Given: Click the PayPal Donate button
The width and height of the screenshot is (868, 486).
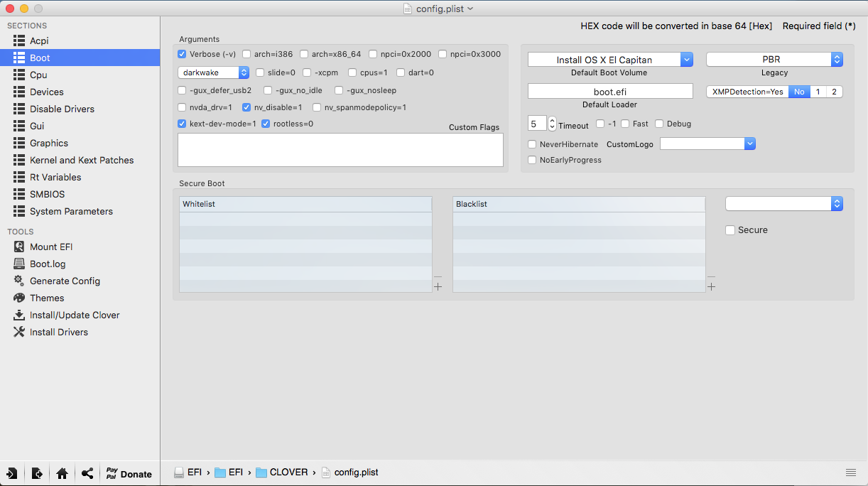Looking at the screenshot, I should [x=129, y=473].
